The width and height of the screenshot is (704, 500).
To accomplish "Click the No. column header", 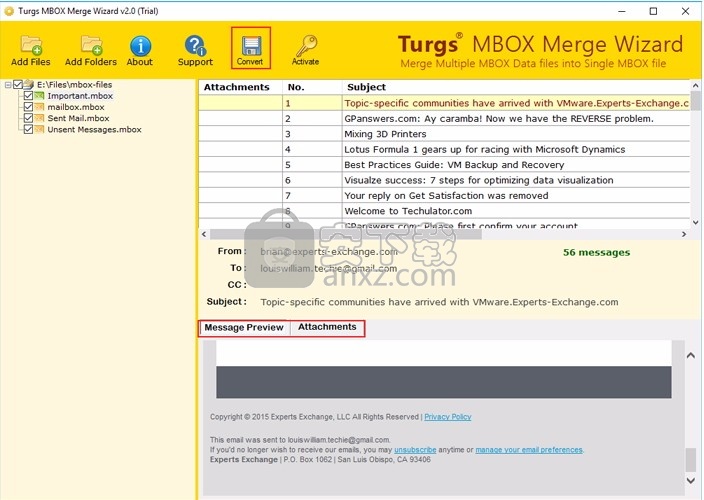I will tap(312, 87).
